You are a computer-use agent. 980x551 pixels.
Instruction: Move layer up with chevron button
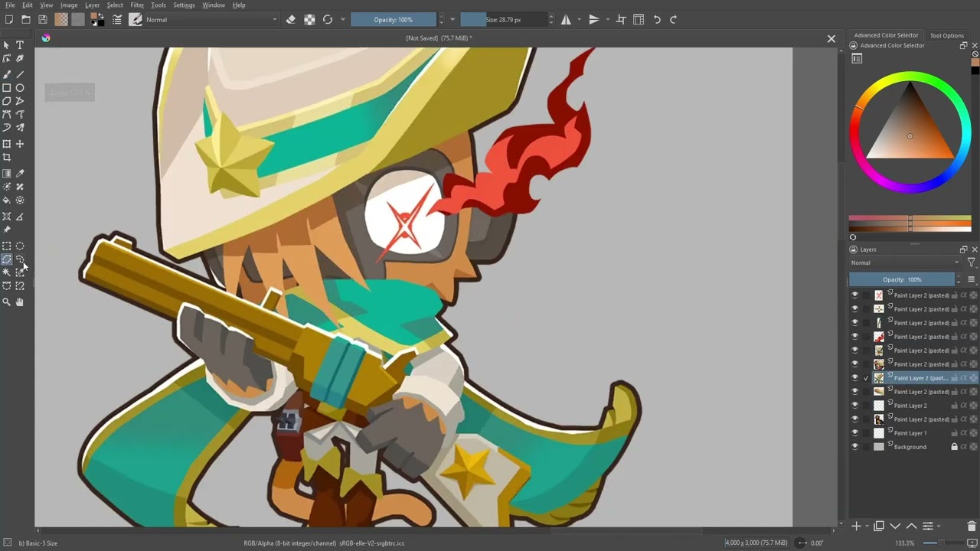click(x=911, y=527)
